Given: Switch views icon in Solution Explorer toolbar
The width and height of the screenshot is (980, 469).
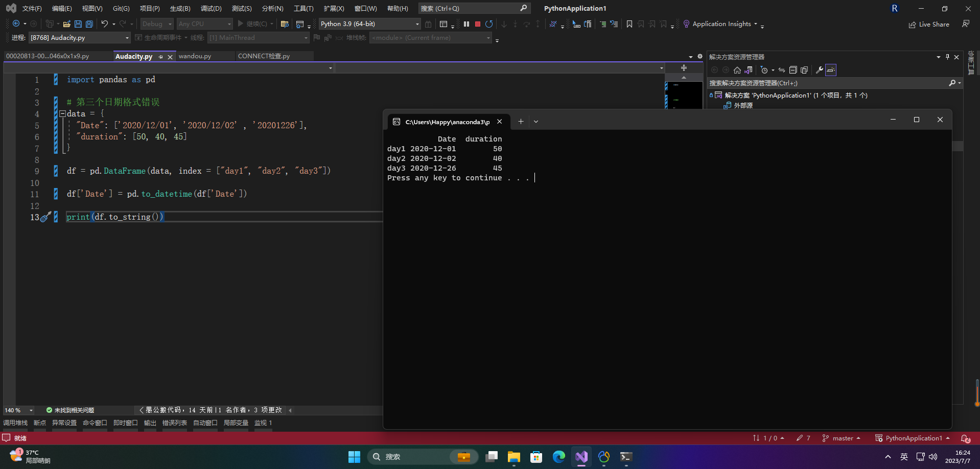Looking at the screenshot, I should click(x=749, y=70).
